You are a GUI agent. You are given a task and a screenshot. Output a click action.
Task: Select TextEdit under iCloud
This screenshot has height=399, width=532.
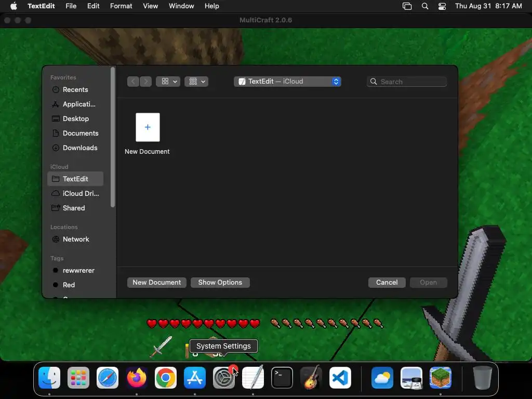(75, 179)
